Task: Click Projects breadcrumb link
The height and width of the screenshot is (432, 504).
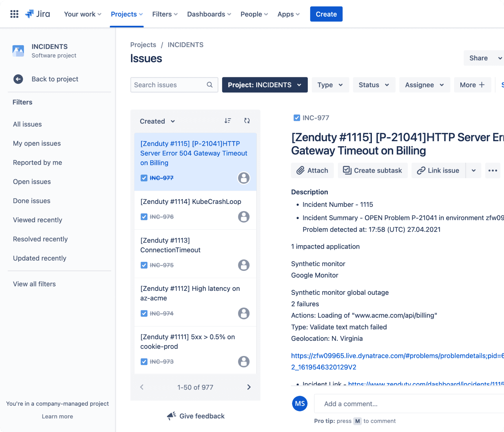Action: (143, 45)
